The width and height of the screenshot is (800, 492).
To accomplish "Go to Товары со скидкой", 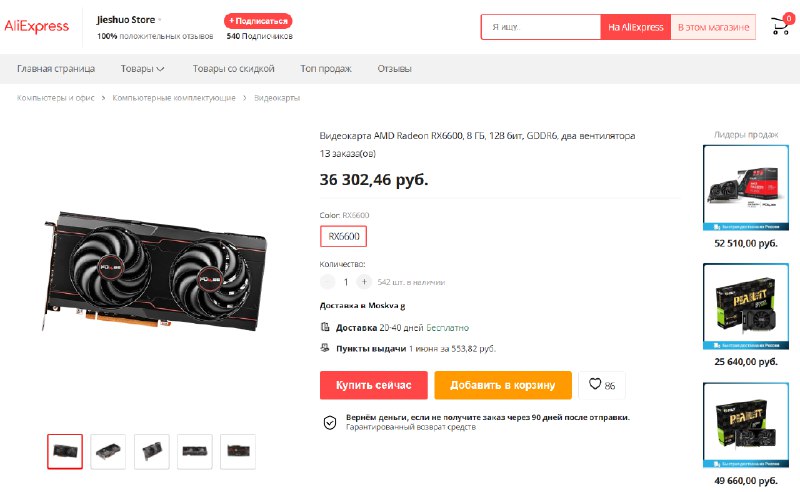I will coord(234,68).
